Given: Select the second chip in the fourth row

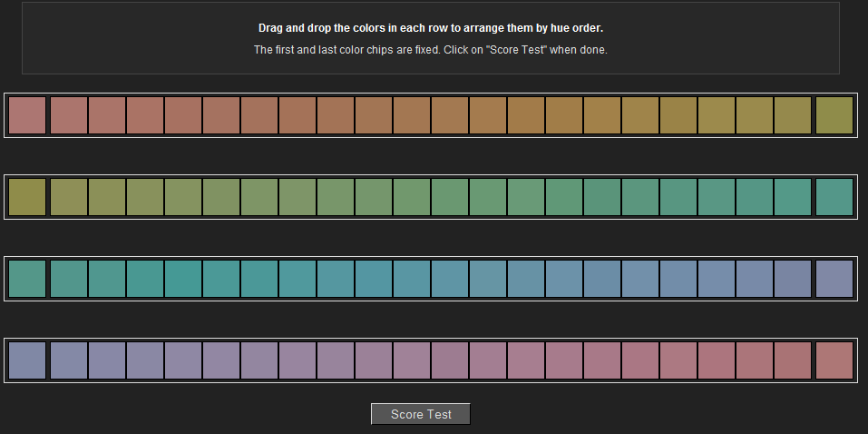Looking at the screenshot, I should (69, 360).
